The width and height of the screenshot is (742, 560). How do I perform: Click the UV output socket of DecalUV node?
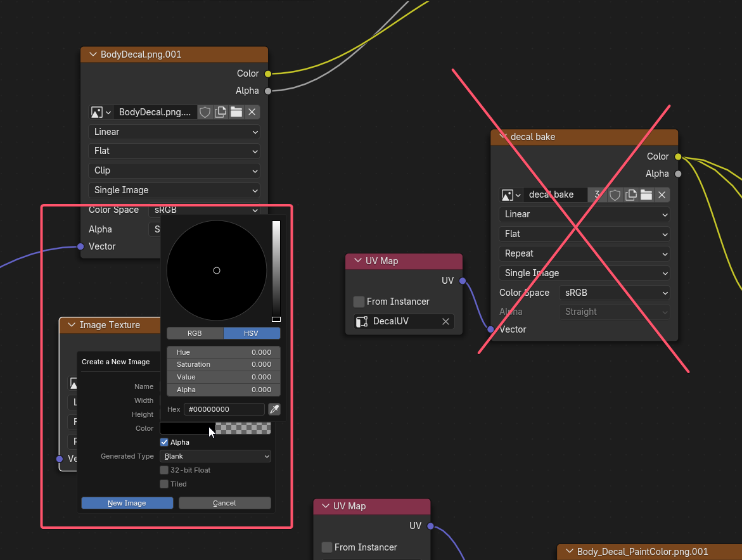463,281
